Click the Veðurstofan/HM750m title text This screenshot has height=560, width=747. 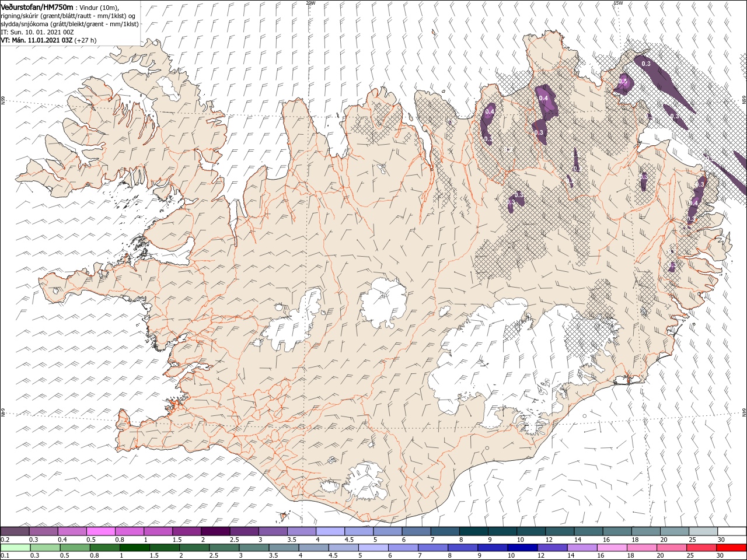37,6
